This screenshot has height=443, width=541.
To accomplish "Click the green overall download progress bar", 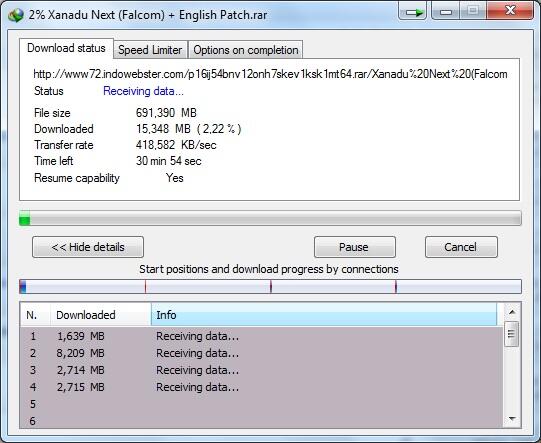I will click(270, 219).
